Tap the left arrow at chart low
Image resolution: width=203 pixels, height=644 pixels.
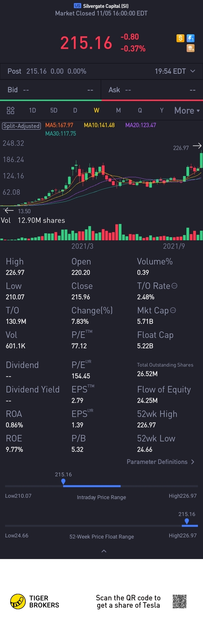(x=9, y=210)
